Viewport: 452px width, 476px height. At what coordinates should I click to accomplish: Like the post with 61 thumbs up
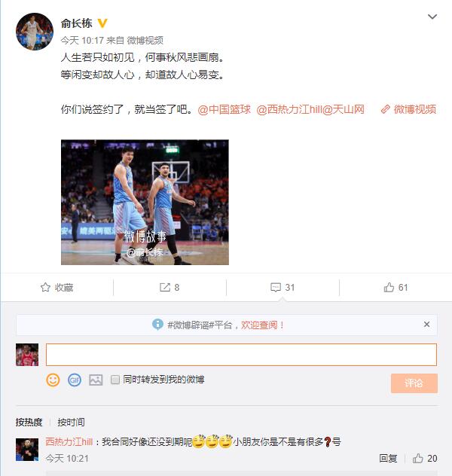tap(389, 287)
